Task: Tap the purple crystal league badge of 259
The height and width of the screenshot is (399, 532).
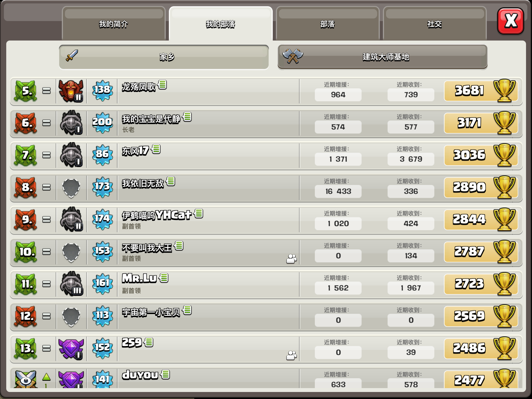Action: click(71, 349)
